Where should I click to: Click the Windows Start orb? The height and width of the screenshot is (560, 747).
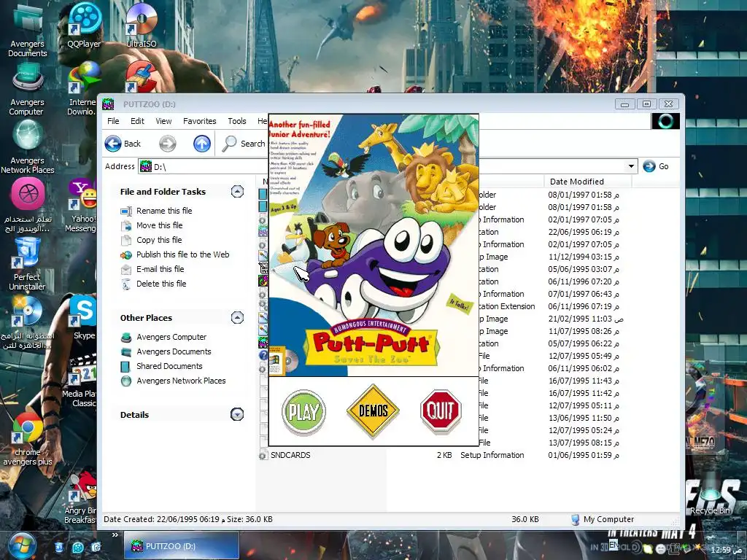click(x=21, y=545)
